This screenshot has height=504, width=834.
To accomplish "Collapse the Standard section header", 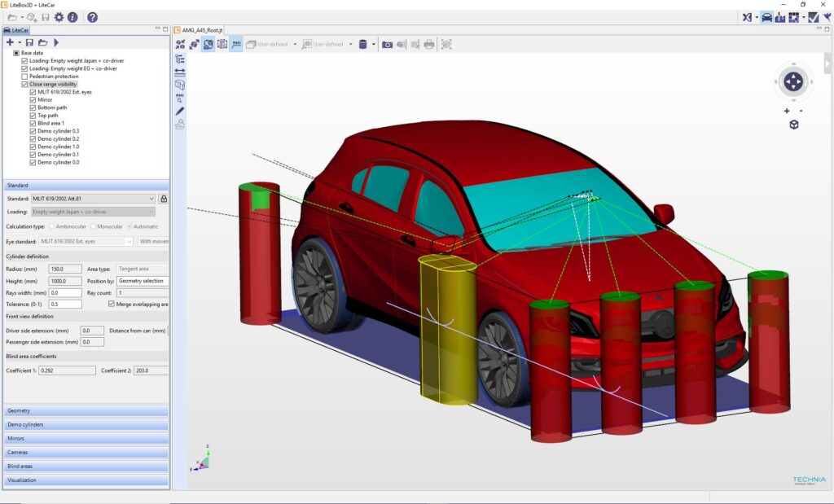I will tap(86, 185).
